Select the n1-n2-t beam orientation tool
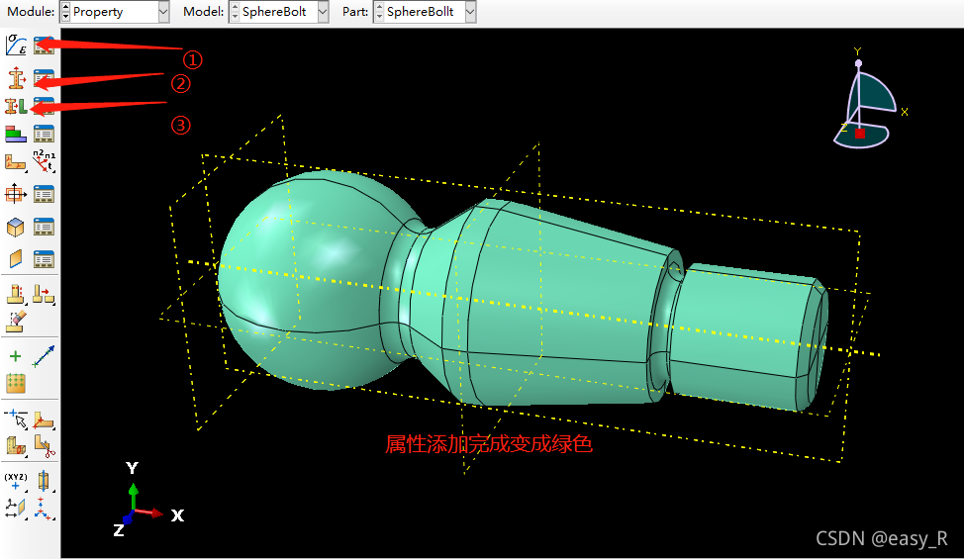The width and height of the screenshot is (964, 560). point(44,161)
